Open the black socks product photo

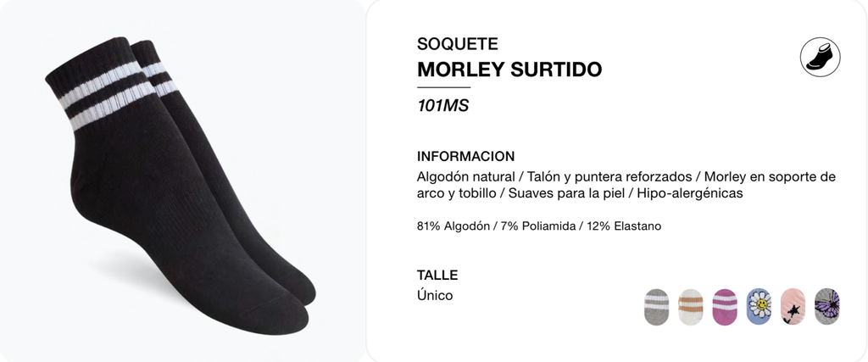tap(181, 186)
